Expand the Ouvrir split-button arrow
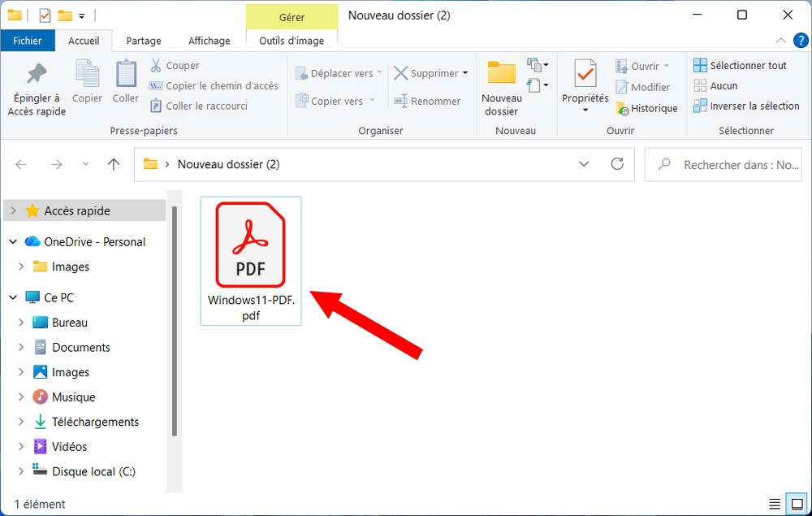812x516 pixels. point(667,65)
